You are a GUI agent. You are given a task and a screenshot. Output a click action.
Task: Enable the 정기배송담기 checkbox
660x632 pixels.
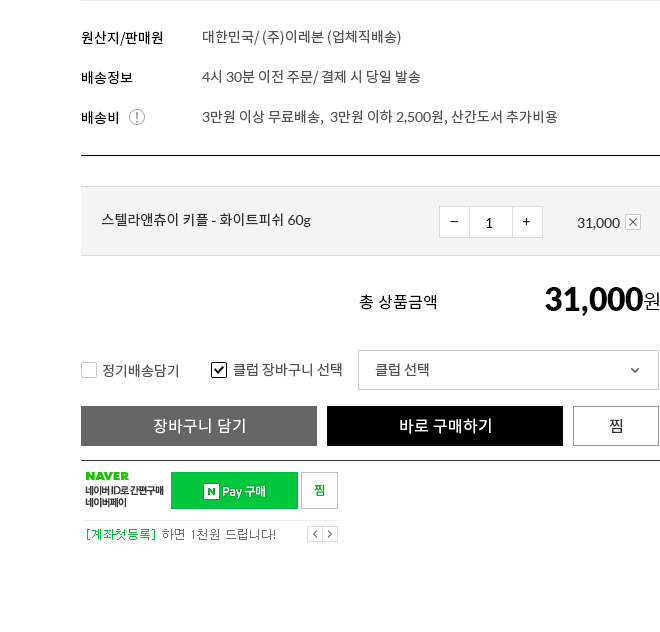point(89,370)
